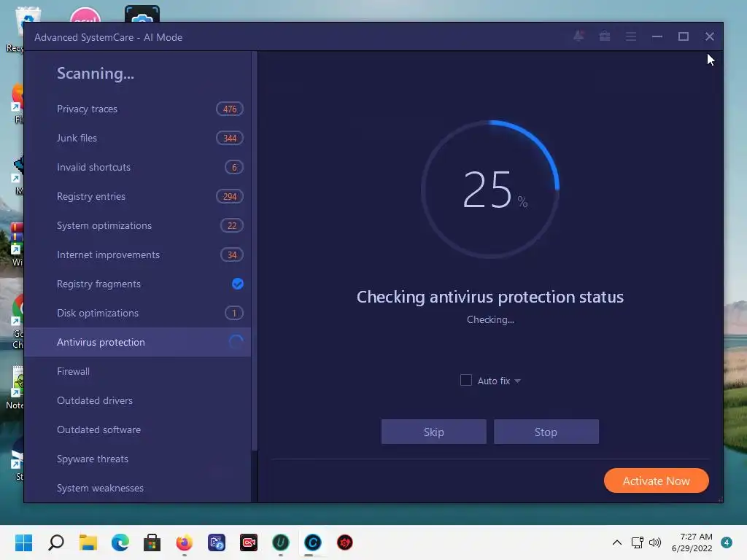Screen dimensions: 747x560
Task: Select Privacy traces in scan list
Action: (x=137, y=109)
